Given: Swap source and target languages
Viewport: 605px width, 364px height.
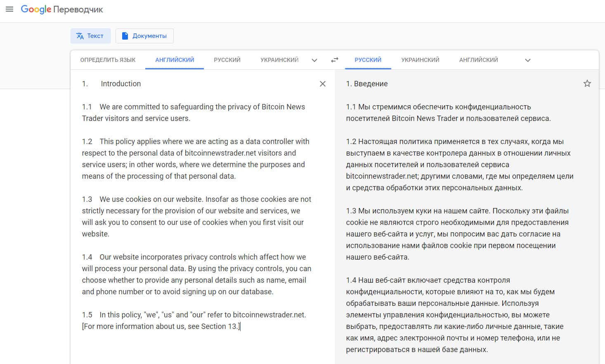Looking at the screenshot, I should (x=335, y=60).
